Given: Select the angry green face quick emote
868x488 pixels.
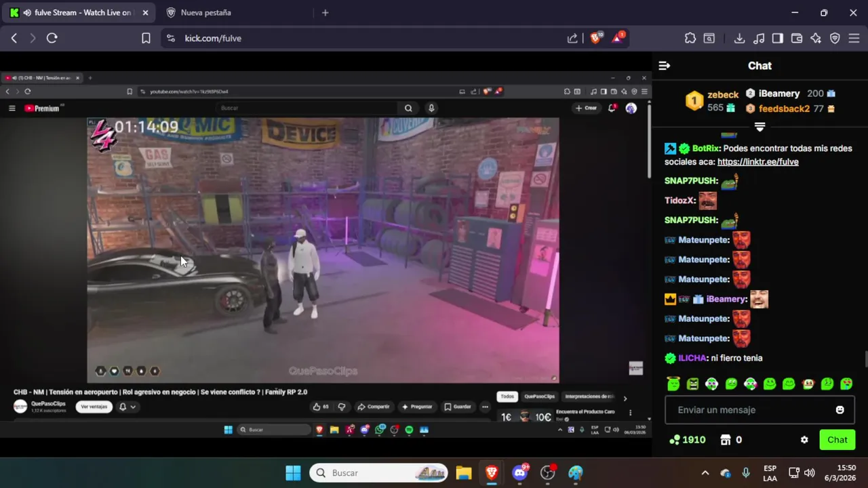Looking at the screenshot, I should [x=692, y=384].
